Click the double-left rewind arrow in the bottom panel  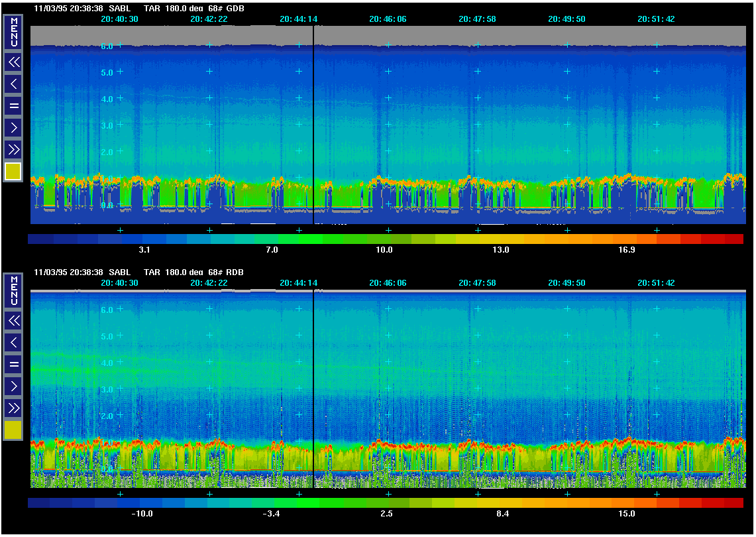pos(13,321)
